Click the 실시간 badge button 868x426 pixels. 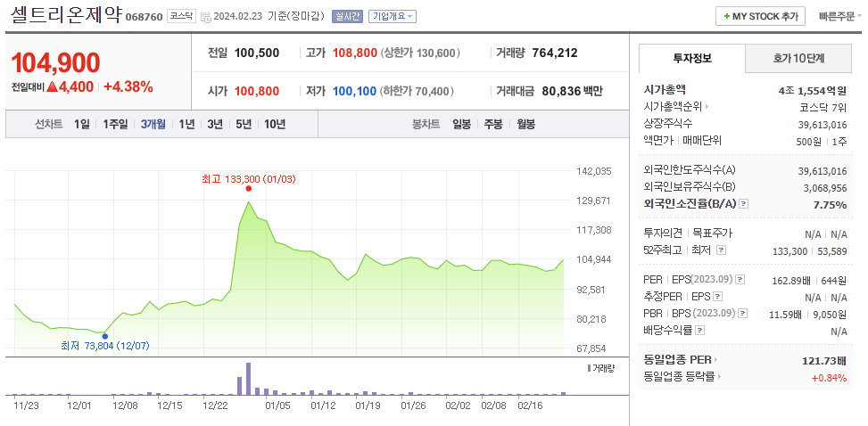click(347, 17)
